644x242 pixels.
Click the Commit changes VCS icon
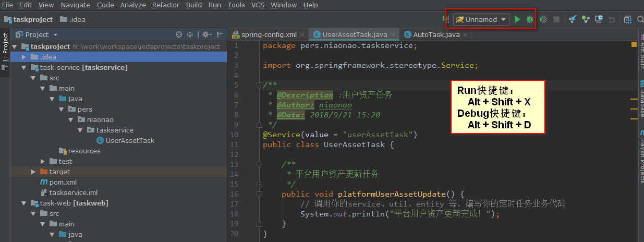586,19
